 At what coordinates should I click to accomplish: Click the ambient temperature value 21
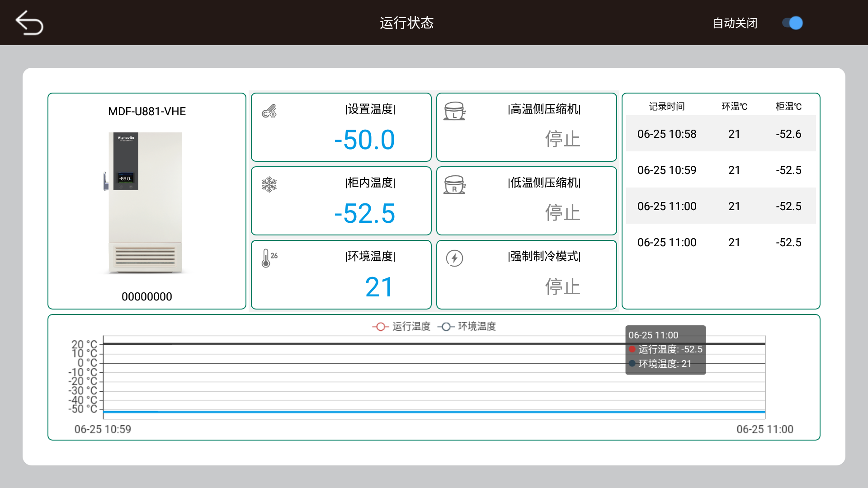[x=379, y=287]
